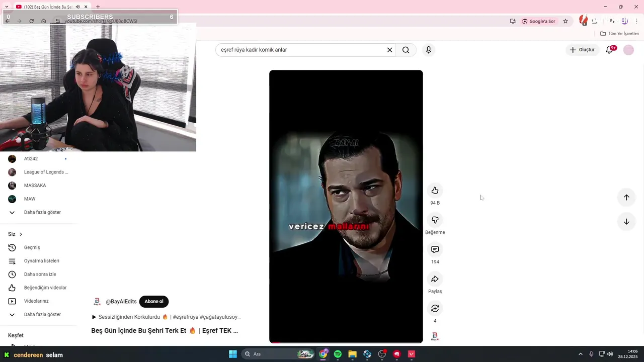
Task: Click the magnifier search button
Action: (406, 50)
